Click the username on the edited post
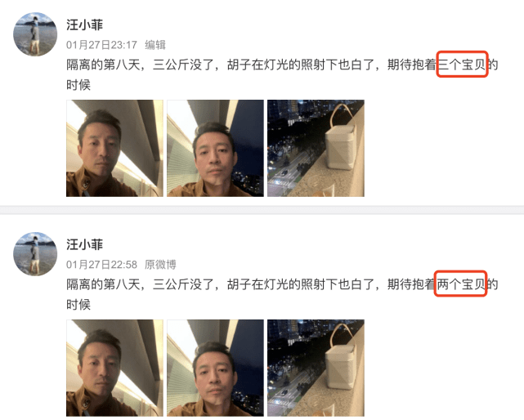 point(84,25)
